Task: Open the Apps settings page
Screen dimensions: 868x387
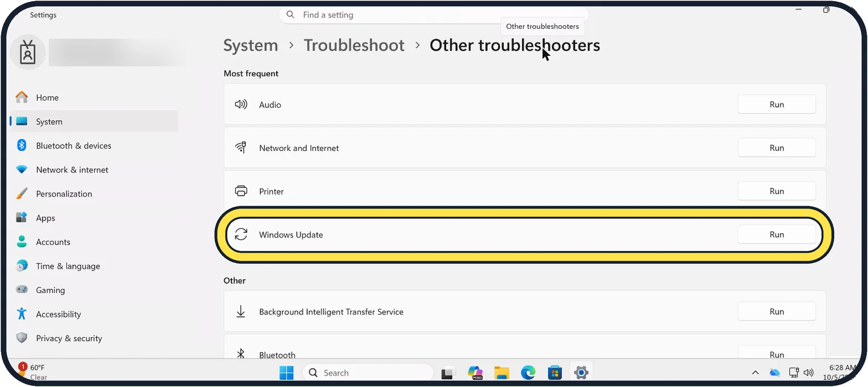Action: point(94,218)
